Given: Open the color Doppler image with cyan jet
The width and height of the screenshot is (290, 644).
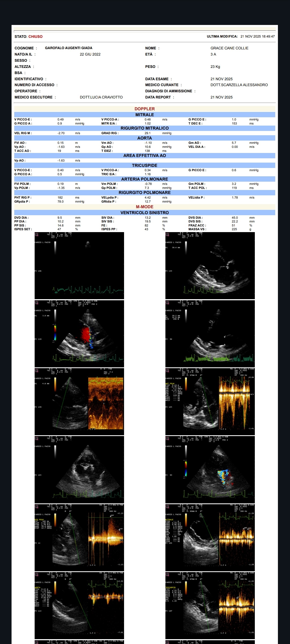Looking at the screenshot, I should tap(210, 470).
